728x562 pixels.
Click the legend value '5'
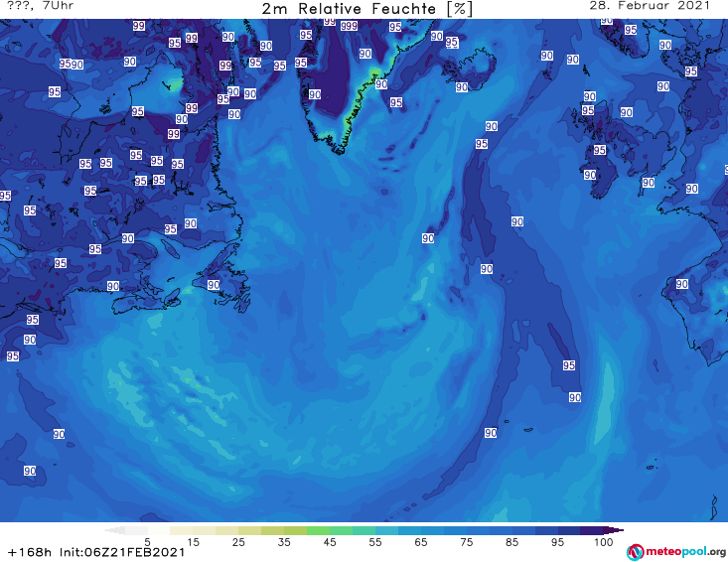pos(147,541)
